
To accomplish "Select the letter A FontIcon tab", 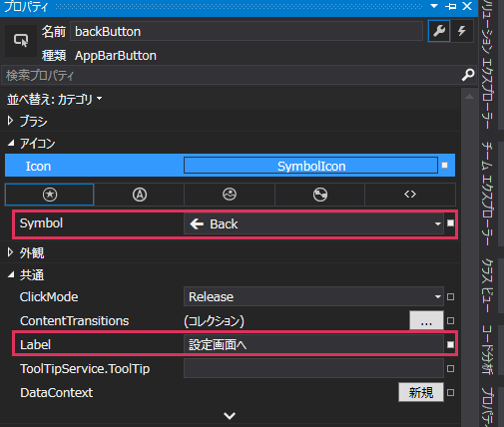I will tap(140, 195).
